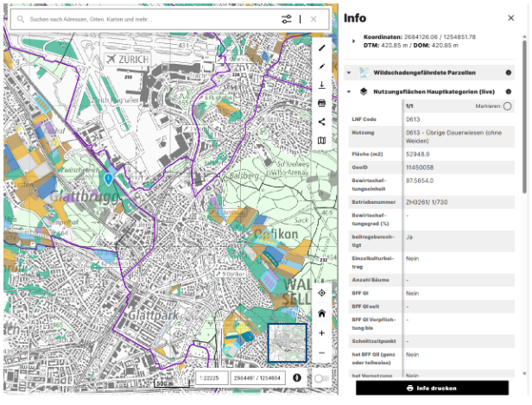
Task: Open the share map tool
Action: point(321,122)
